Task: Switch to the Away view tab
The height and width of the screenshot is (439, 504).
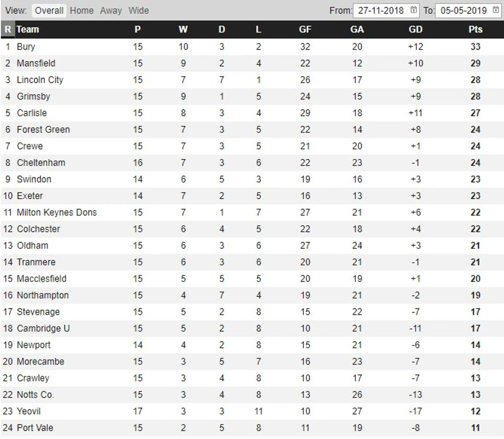Action: coord(111,10)
